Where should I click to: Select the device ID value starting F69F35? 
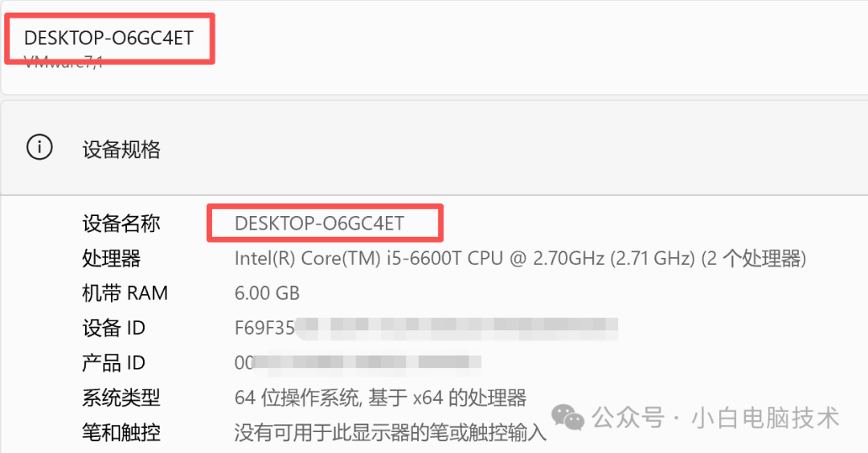click(426, 328)
